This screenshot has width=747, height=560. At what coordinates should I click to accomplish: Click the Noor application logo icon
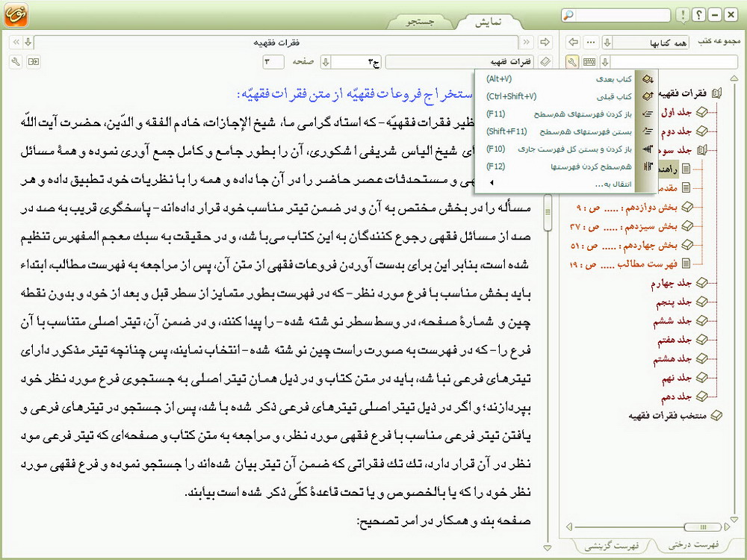[16, 15]
